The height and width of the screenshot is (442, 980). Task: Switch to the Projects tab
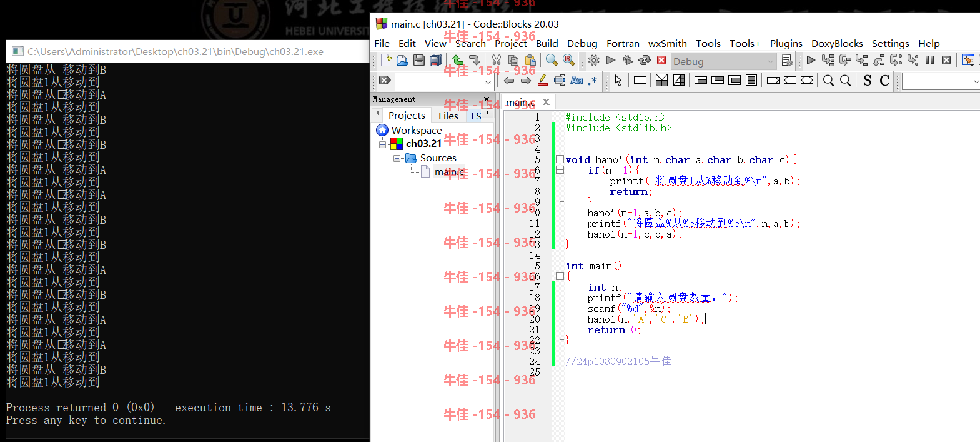point(407,115)
